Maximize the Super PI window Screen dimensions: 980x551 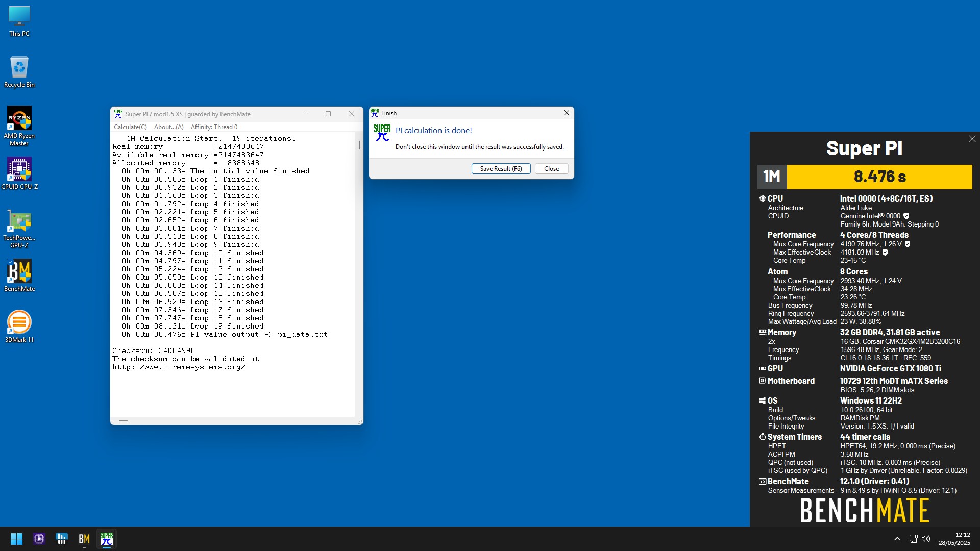tap(328, 114)
